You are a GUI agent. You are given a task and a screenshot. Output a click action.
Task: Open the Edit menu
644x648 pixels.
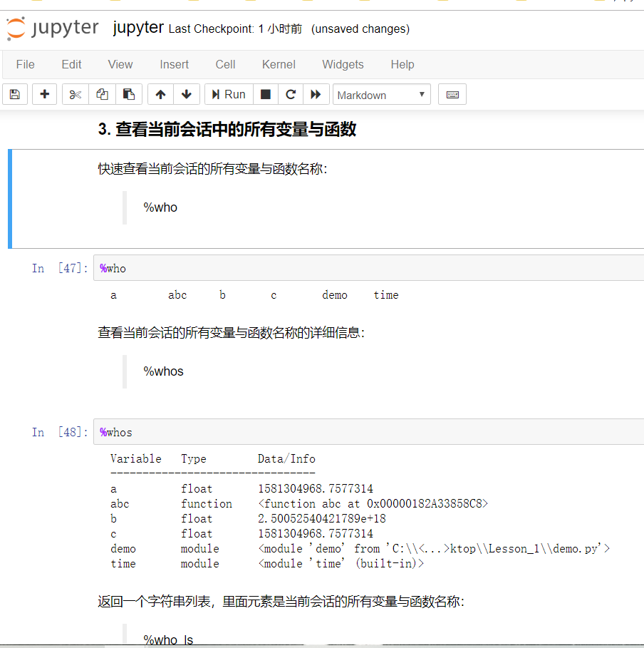71,64
